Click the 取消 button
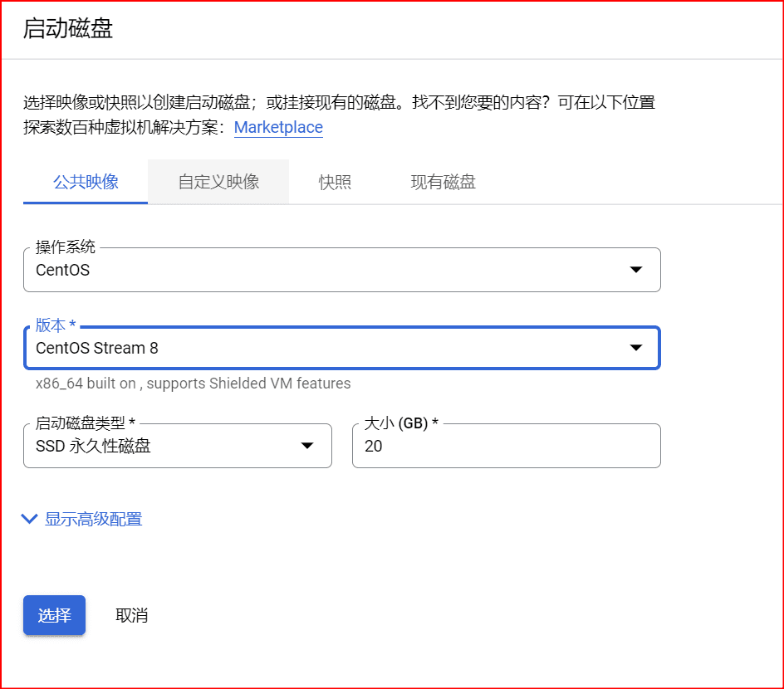Screen dimensions: 784x689 tap(133, 615)
